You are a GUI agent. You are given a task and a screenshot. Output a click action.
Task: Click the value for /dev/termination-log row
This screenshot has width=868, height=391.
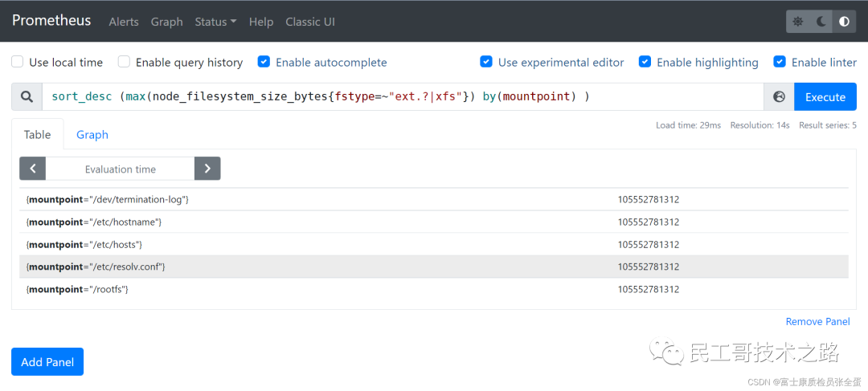(649, 199)
